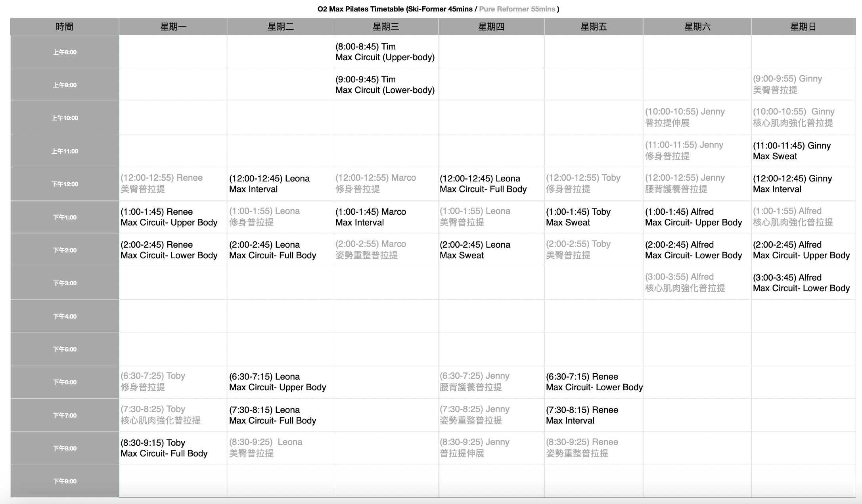Click the 上午8:00 time row label

point(65,52)
